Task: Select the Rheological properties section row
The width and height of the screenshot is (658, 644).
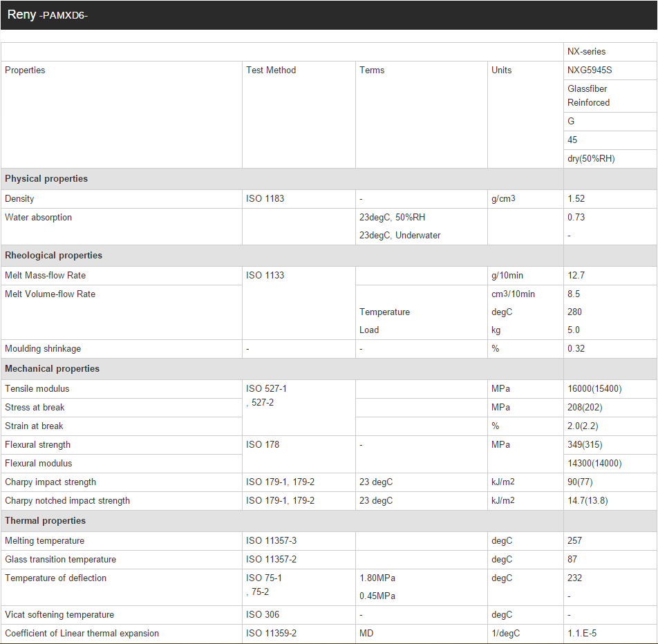Action: click(x=329, y=256)
